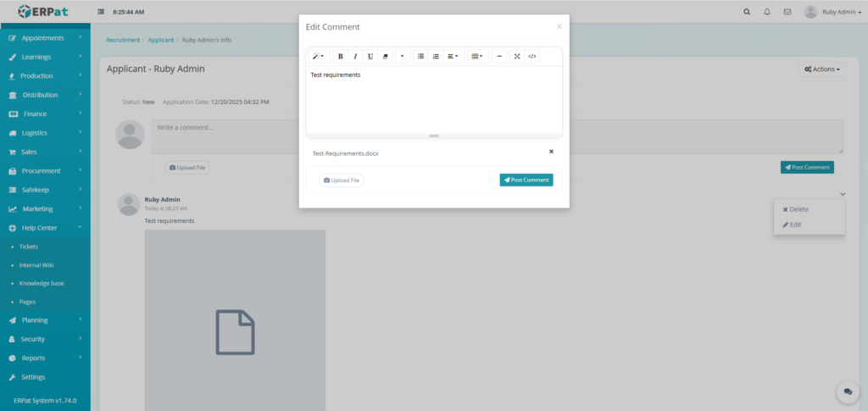Insert an unordered bullet list

[420, 57]
